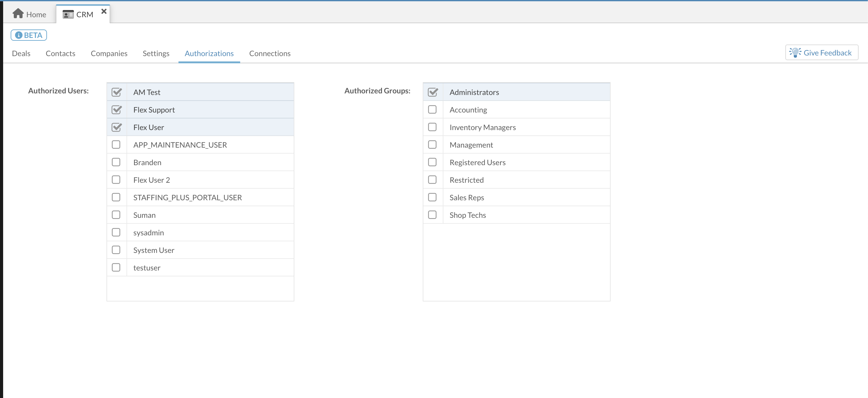The height and width of the screenshot is (398, 868).
Task: Open the Companies tab
Action: (x=109, y=53)
